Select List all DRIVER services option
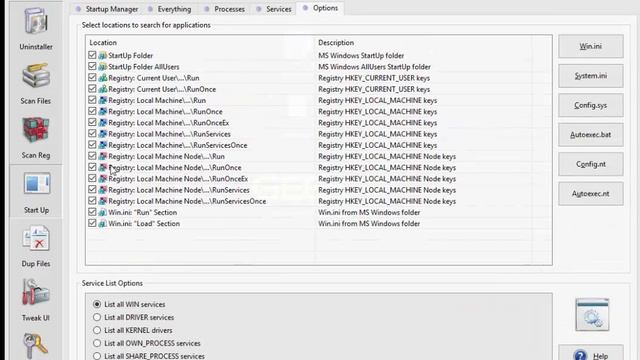This screenshot has height=360, width=640. [x=97, y=317]
